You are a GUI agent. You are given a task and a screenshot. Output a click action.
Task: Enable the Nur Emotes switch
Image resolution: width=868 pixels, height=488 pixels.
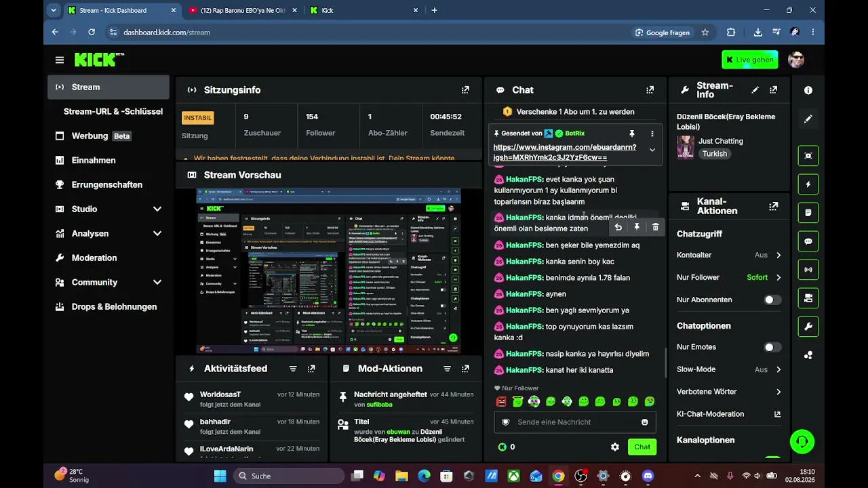pos(772,347)
